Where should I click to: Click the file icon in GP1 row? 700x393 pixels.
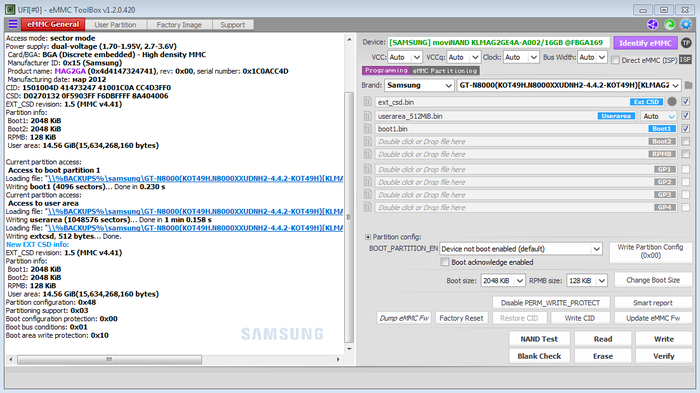(x=367, y=169)
